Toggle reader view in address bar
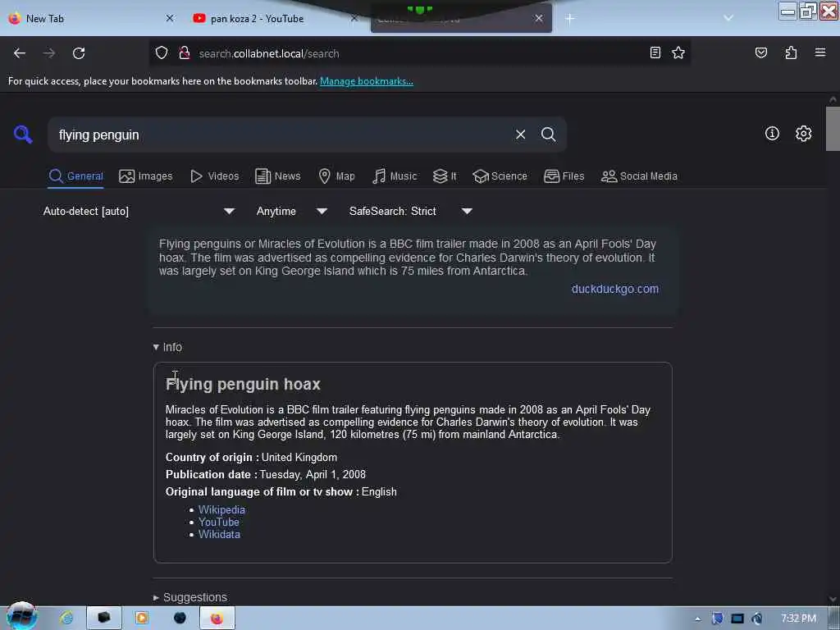The width and height of the screenshot is (840, 630). (x=655, y=52)
